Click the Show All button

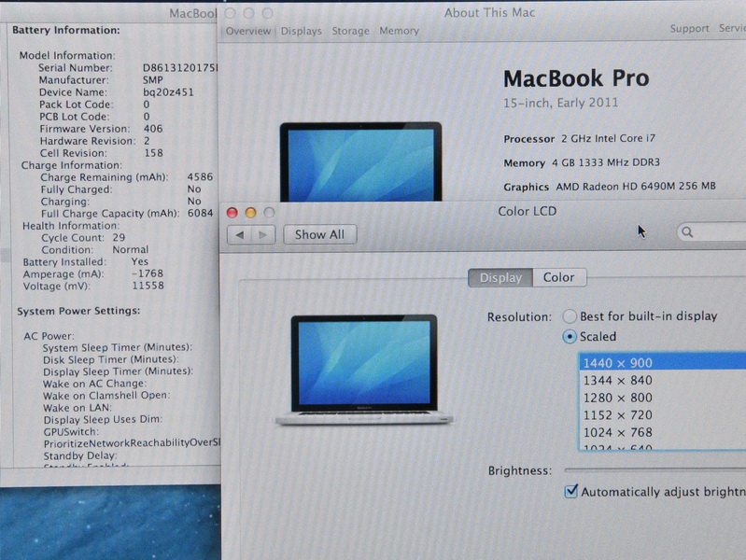coord(319,234)
